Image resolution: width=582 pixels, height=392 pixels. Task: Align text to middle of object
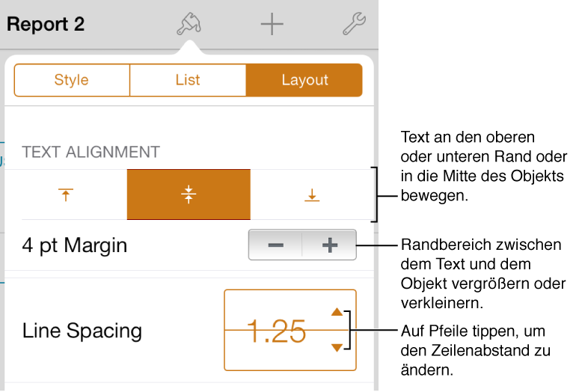click(189, 195)
